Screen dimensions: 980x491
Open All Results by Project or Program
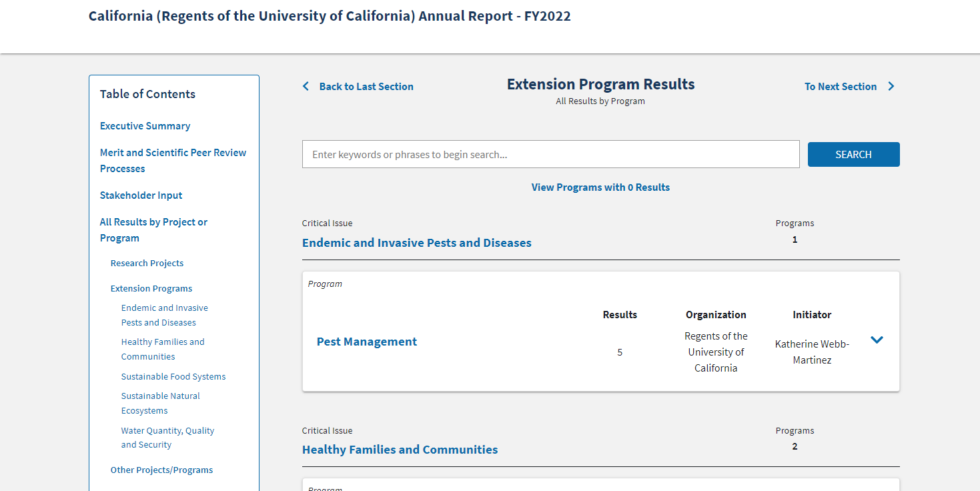pos(153,230)
